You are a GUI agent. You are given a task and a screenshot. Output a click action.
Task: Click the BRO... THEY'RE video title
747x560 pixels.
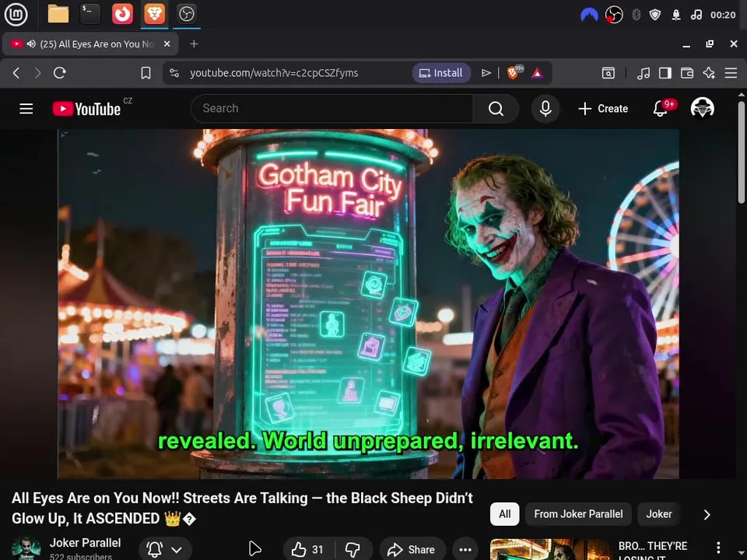click(x=653, y=551)
